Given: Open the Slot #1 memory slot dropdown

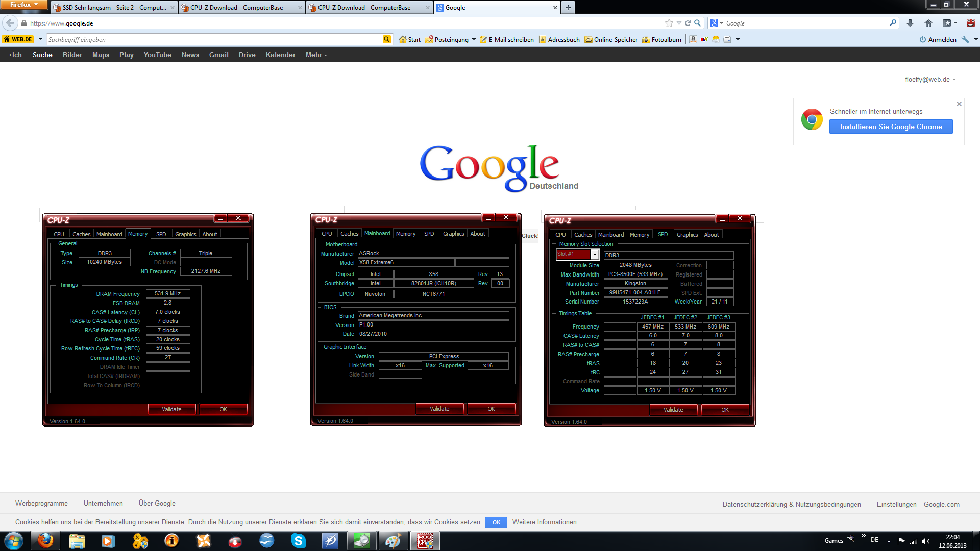Looking at the screenshot, I should 595,254.
